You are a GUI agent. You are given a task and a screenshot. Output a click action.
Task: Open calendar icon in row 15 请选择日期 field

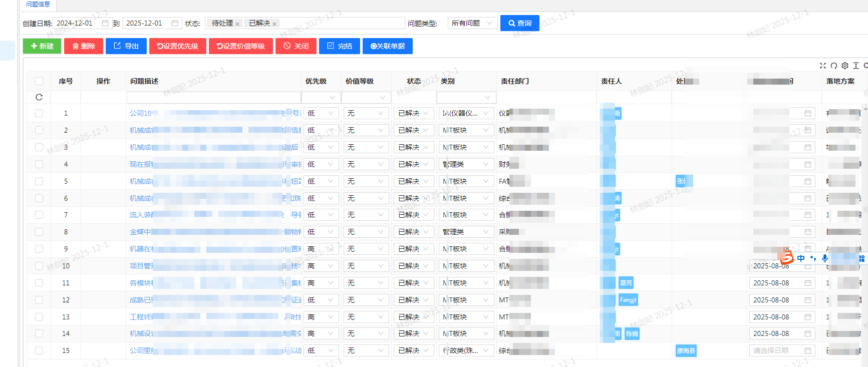click(808, 350)
